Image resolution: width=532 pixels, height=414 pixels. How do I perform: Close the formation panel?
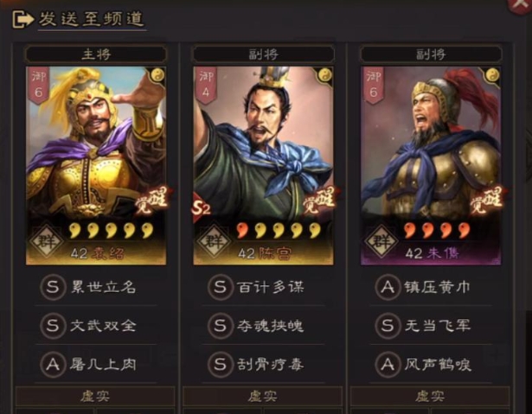519,4
